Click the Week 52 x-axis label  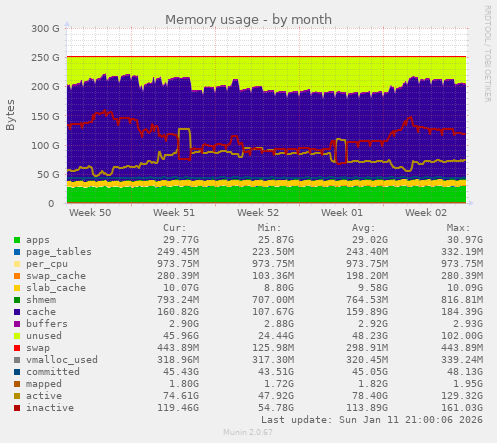coord(258,213)
